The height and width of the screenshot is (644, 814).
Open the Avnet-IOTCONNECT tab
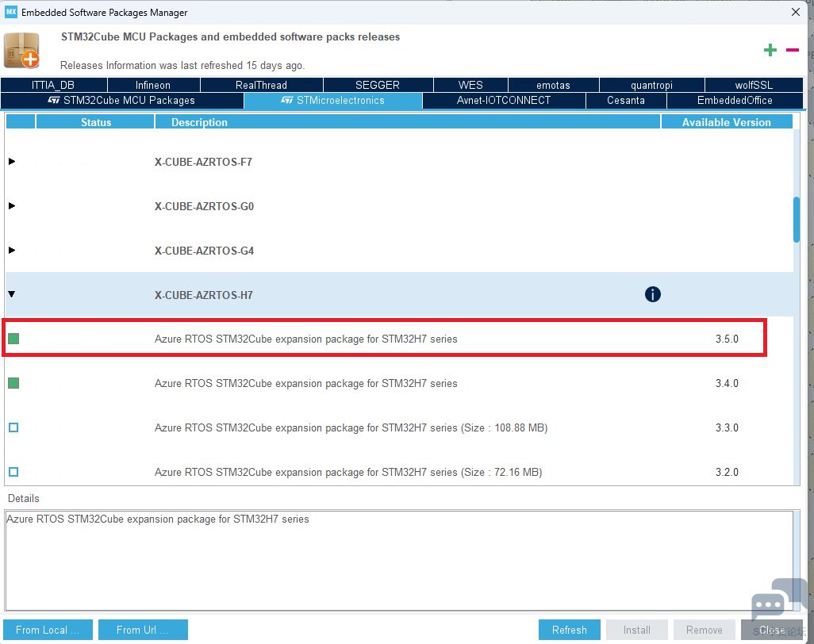[504, 100]
